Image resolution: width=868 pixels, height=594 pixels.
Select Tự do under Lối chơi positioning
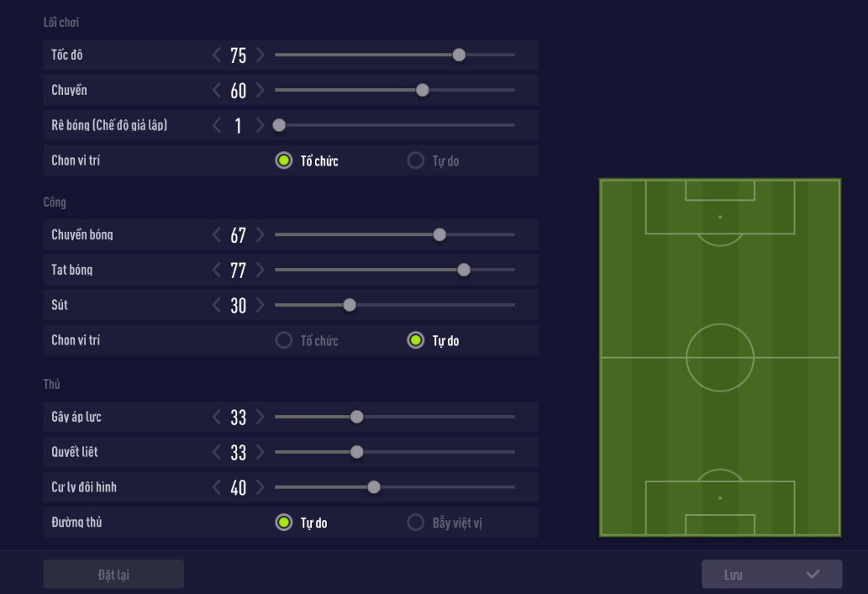point(415,160)
